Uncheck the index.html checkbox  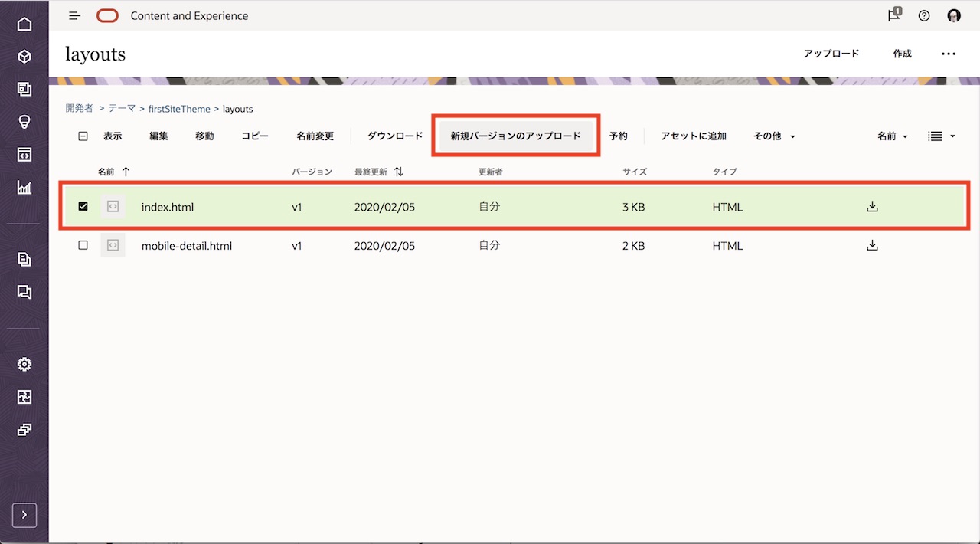[83, 206]
